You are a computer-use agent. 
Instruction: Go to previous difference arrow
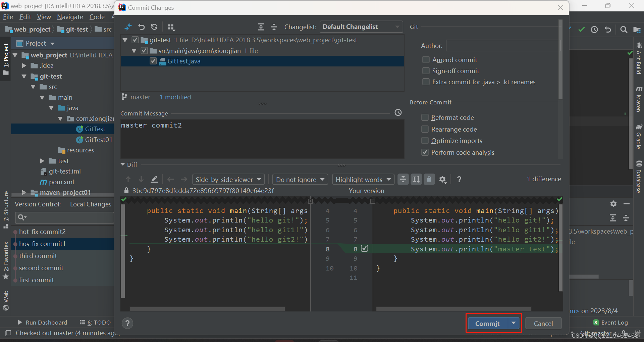128,180
